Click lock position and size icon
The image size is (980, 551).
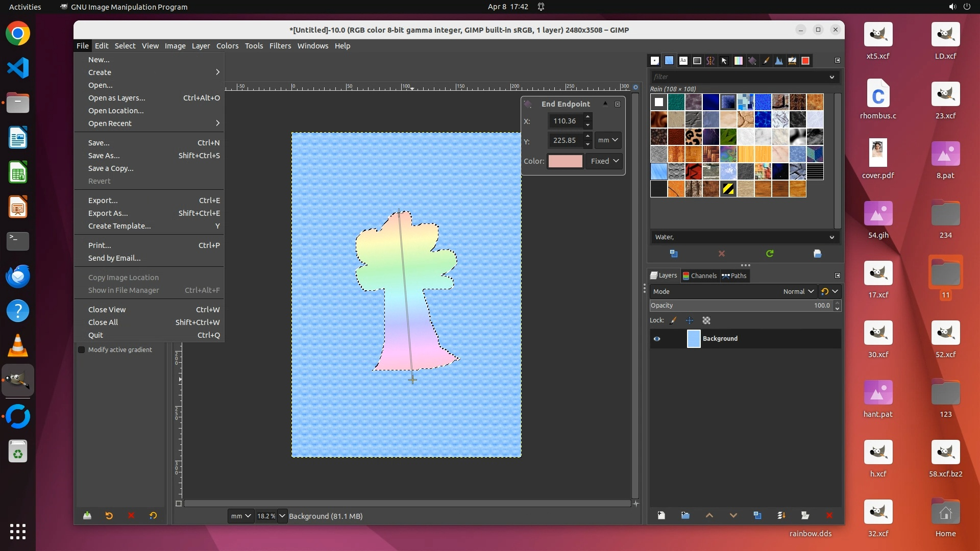click(689, 320)
